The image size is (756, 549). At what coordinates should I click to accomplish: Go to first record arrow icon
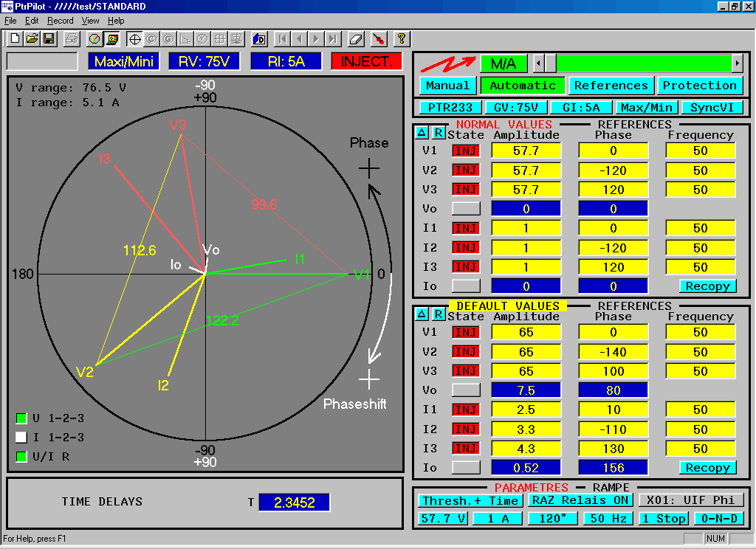pyautogui.click(x=283, y=38)
